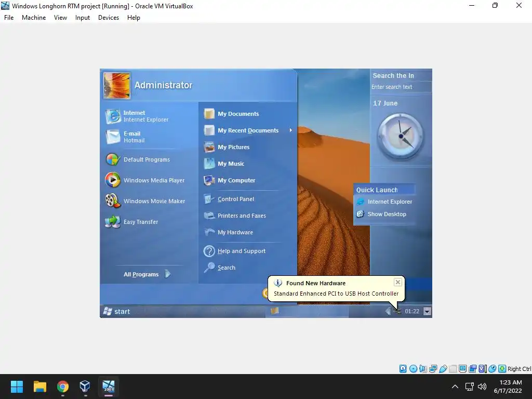Click the hard disk activity indicator
The image size is (532, 399).
pyautogui.click(x=403, y=369)
